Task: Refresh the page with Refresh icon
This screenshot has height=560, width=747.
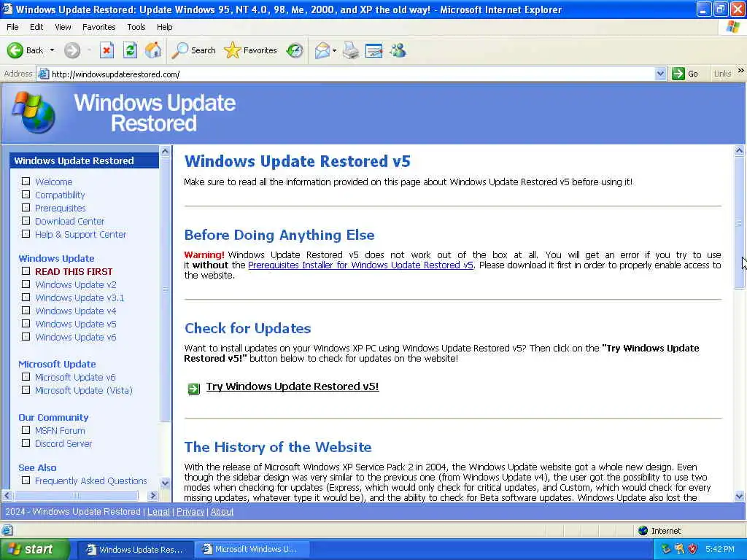Action: [130, 50]
